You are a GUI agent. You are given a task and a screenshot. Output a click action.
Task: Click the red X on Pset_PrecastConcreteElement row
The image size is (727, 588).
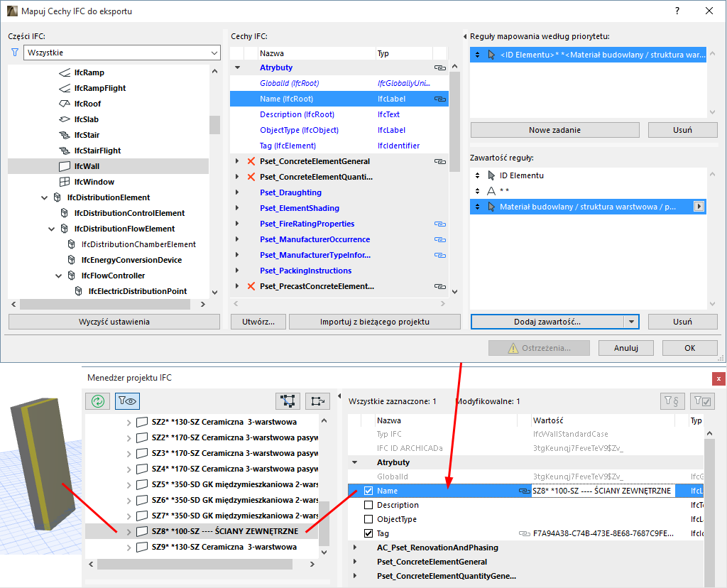pyautogui.click(x=251, y=286)
